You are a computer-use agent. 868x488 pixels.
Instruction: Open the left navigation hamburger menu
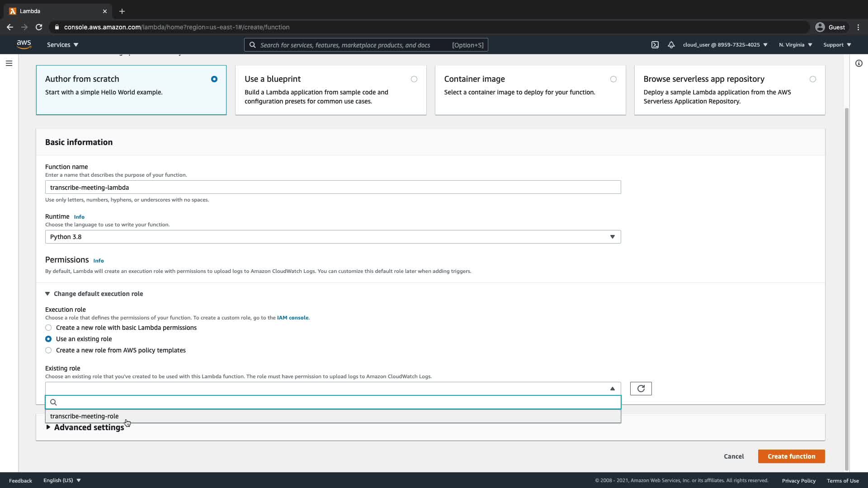coord(9,63)
